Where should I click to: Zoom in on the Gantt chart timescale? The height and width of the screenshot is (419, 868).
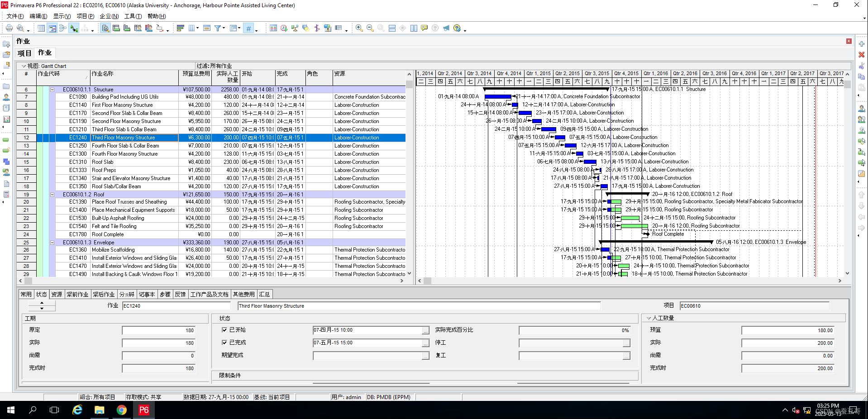359,28
